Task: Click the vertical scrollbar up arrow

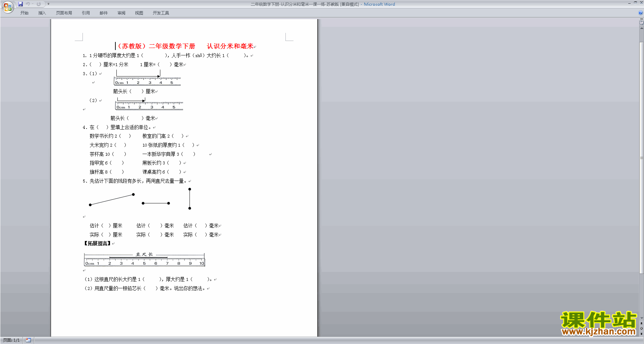Action: [x=641, y=28]
